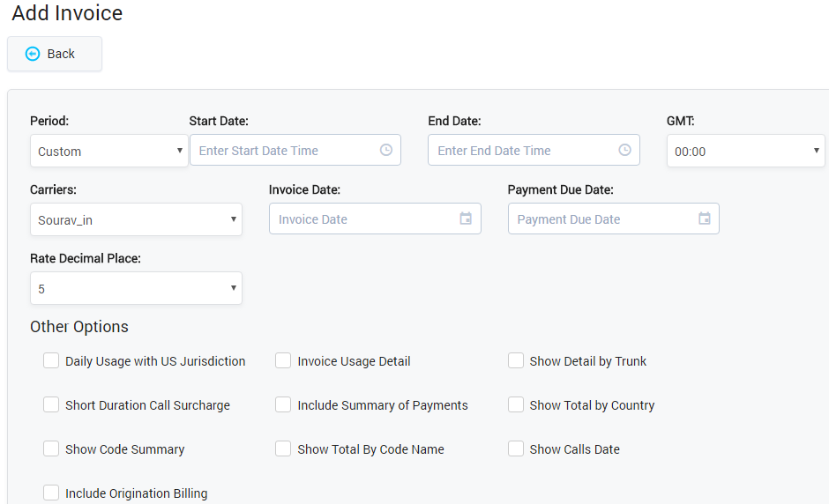Click the Invoice Date: field label

pyautogui.click(x=304, y=189)
